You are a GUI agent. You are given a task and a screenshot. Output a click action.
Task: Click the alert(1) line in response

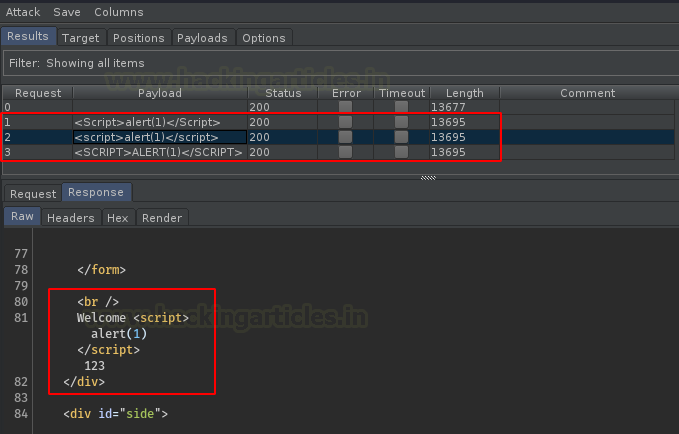(x=119, y=334)
